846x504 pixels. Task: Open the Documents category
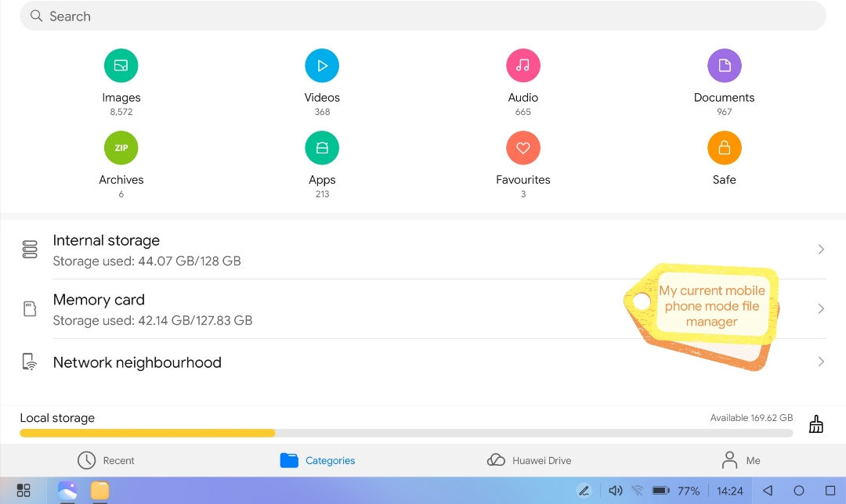click(724, 67)
